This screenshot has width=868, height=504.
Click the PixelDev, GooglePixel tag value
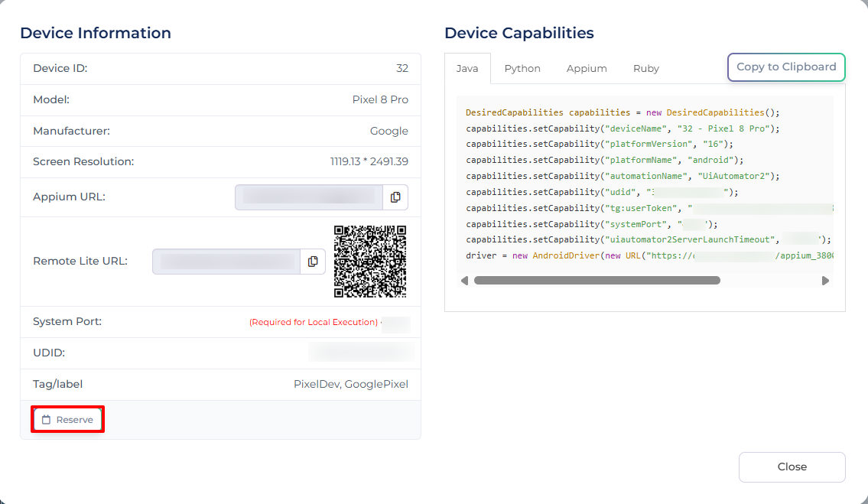tap(351, 385)
